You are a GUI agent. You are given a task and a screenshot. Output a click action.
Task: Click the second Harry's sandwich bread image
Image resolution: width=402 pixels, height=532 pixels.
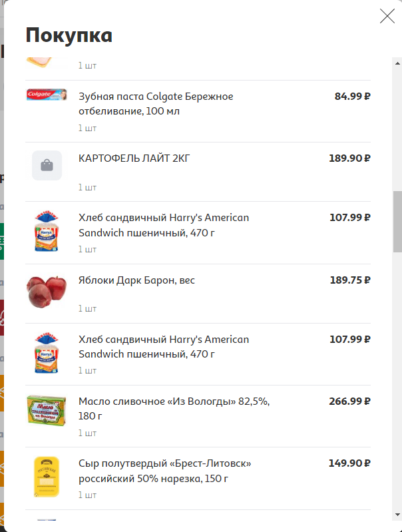point(47,354)
